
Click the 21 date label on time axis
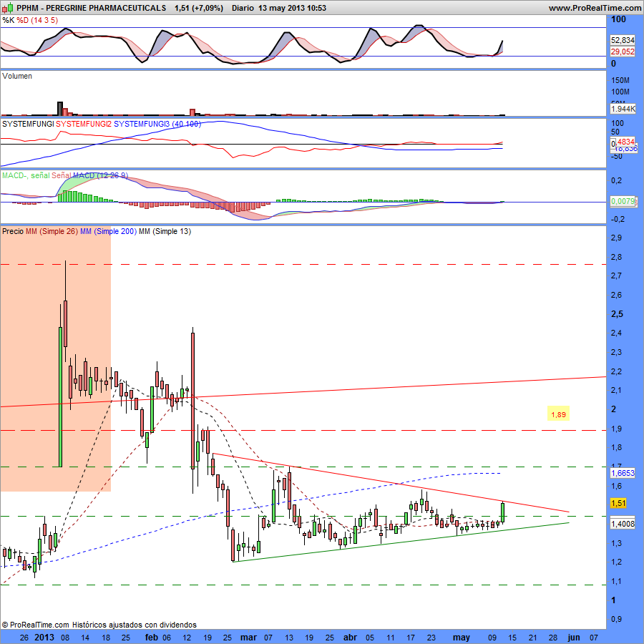[533, 638]
